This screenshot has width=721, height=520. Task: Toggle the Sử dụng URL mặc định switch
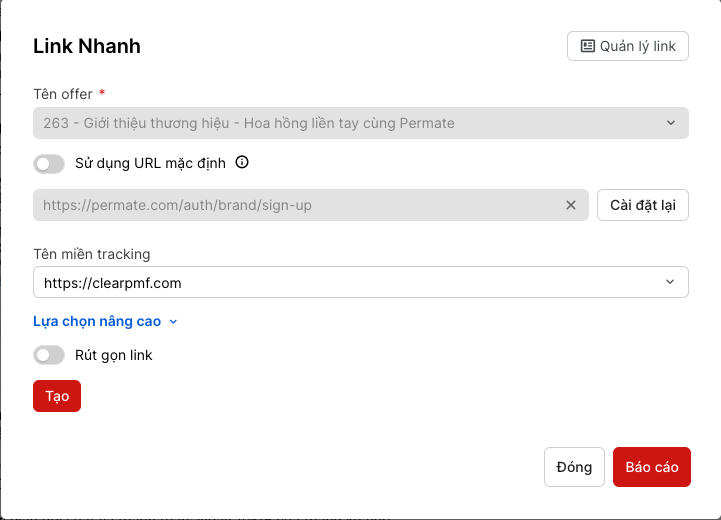pos(49,164)
